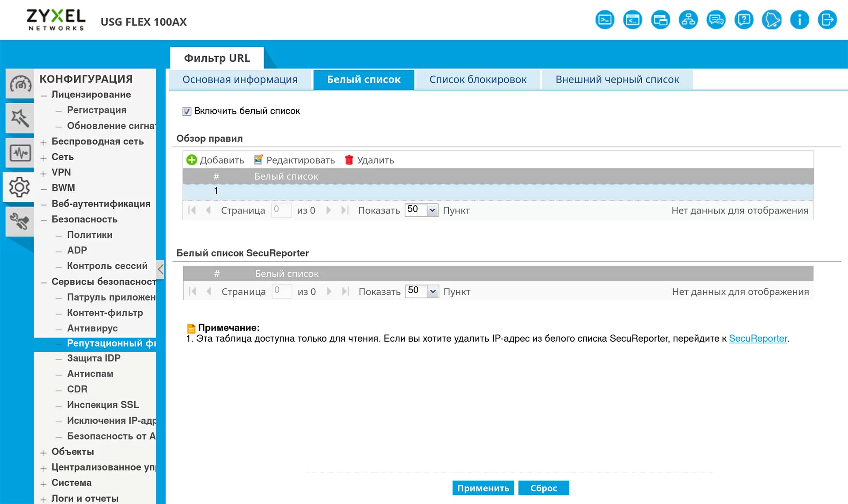The image size is (848, 504).
Task: Select row 1 in the Белый список table
Action: (498, 191)
